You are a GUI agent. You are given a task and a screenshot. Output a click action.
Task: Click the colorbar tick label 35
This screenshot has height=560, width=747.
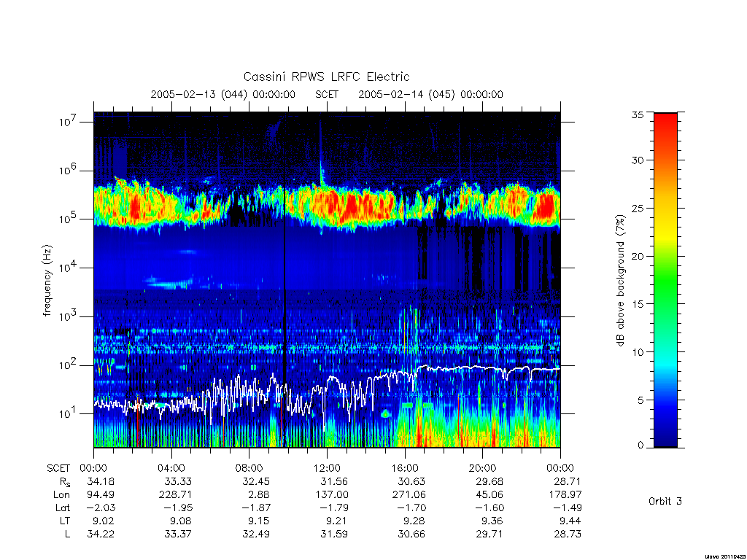(638, 114)
